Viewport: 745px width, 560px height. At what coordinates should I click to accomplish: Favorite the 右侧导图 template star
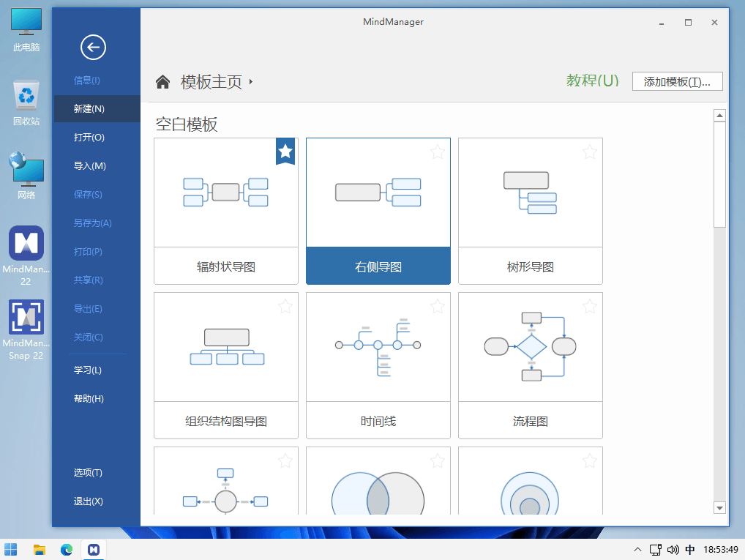(437, 152)
